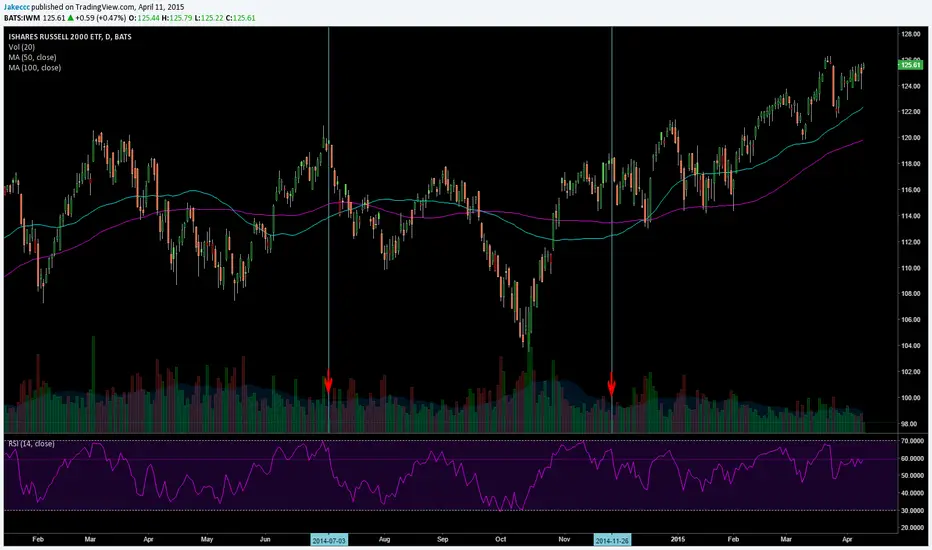Click the Aug label on the time axis
932x550 pixels.
click(385, 539)
